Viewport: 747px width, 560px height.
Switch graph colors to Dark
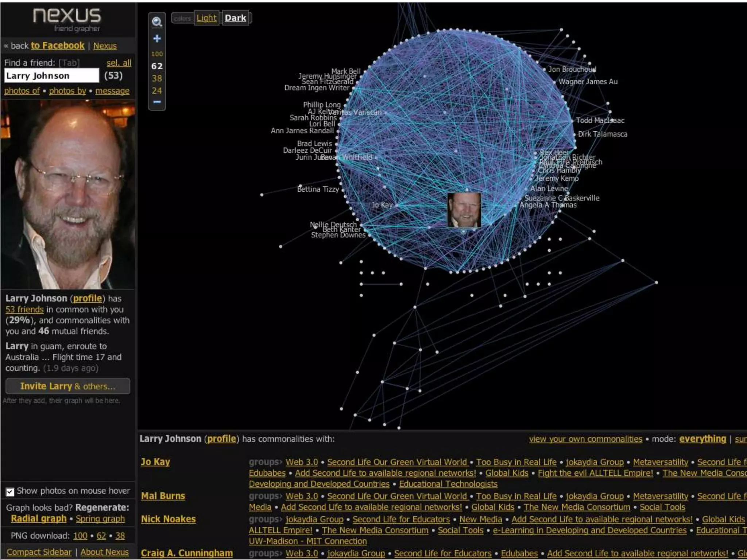pyautogui.click(x=235, y=18)
